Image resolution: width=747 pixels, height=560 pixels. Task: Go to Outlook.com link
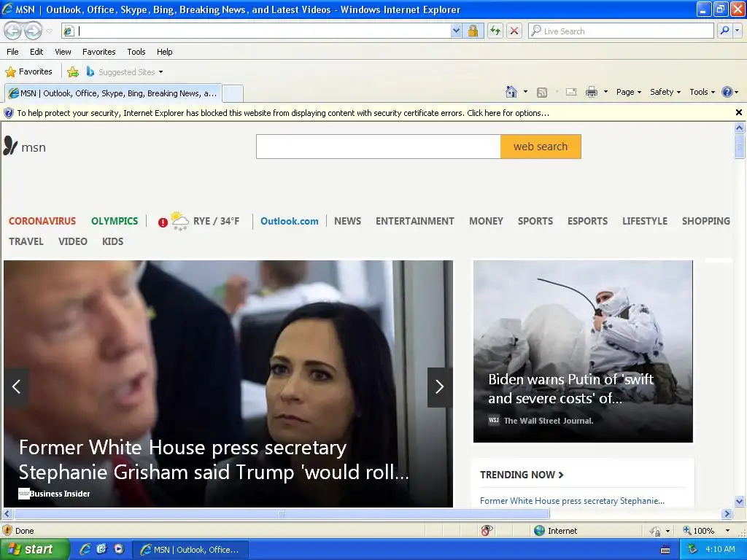point(289,221)
